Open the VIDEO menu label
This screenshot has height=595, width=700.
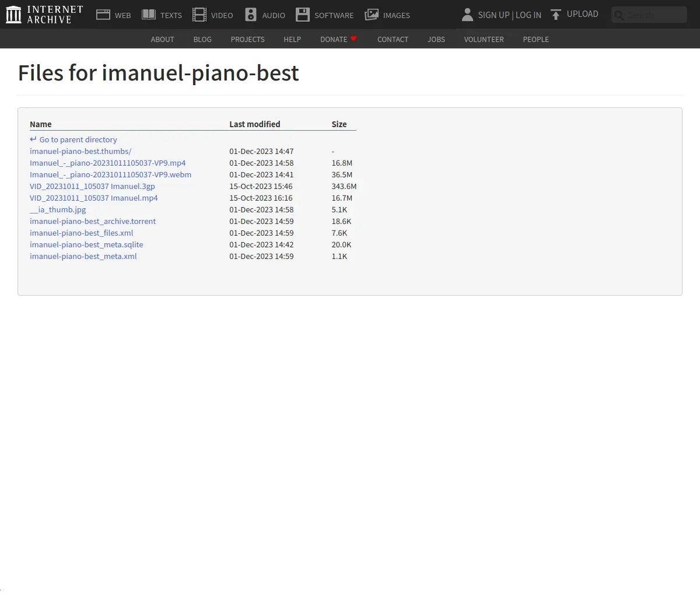(222, 15)
